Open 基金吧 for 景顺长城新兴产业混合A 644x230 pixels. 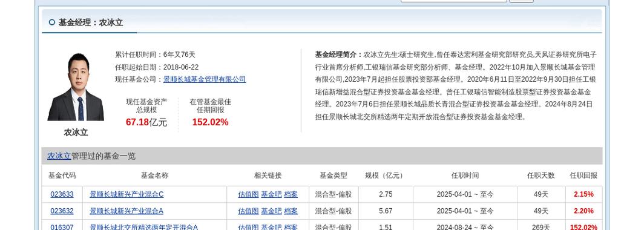[272, 211]
